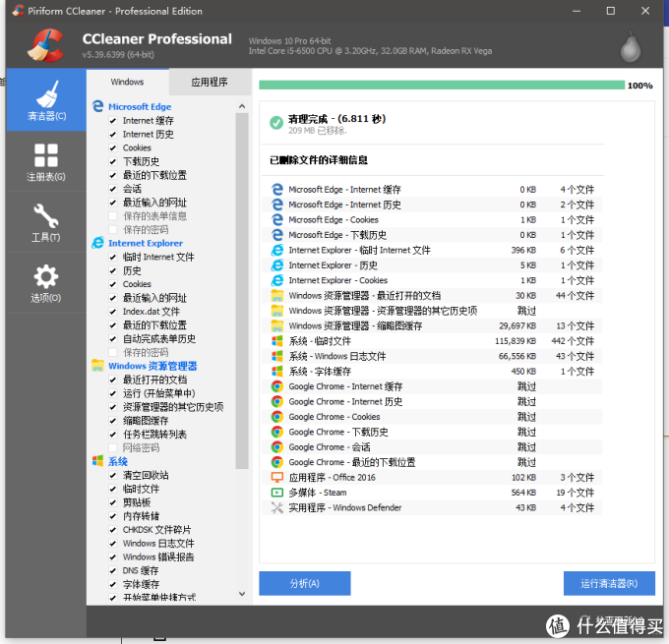Click the Microsoft Edge icon in the tree
The image size is (669, 644).
pos(98,106)
